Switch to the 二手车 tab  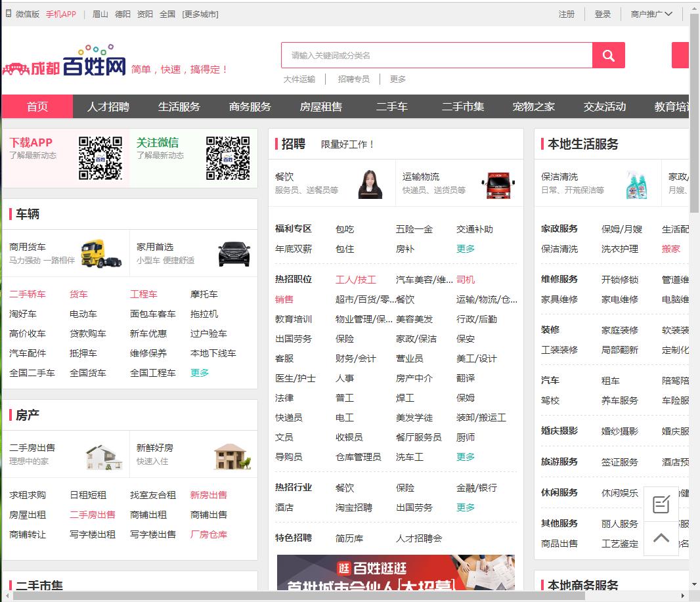point(392,106)
